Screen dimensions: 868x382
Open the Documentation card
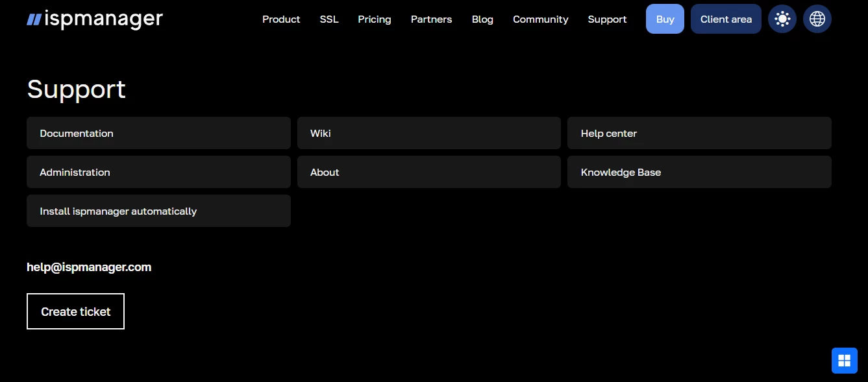pyautogui.click(x=158, y=133)
